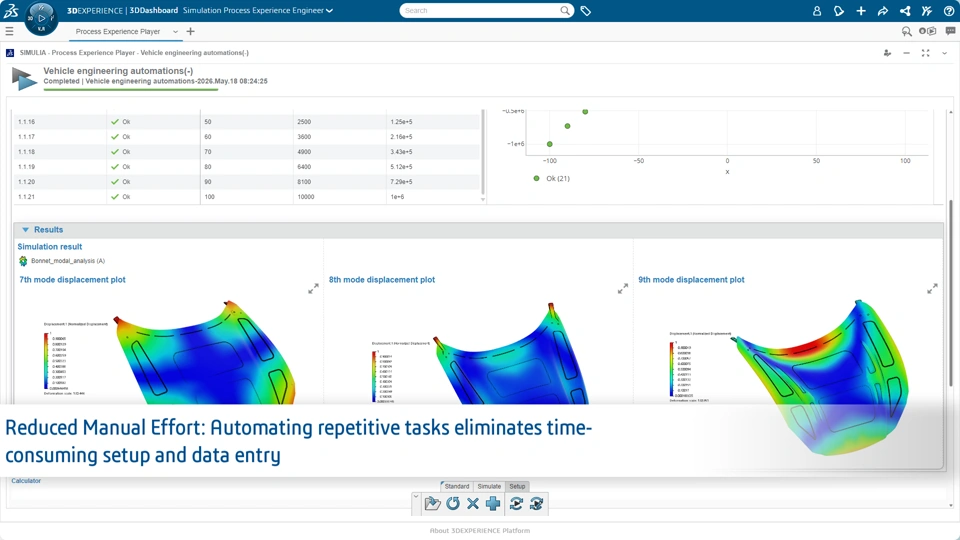
Task: Click cell value 7.29e+5
Action: click(x=401, y=182)
